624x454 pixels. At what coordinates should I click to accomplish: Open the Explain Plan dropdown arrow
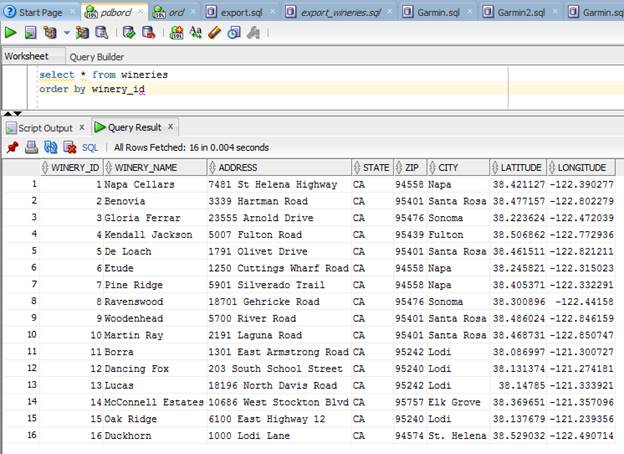(x=67, y=33)
